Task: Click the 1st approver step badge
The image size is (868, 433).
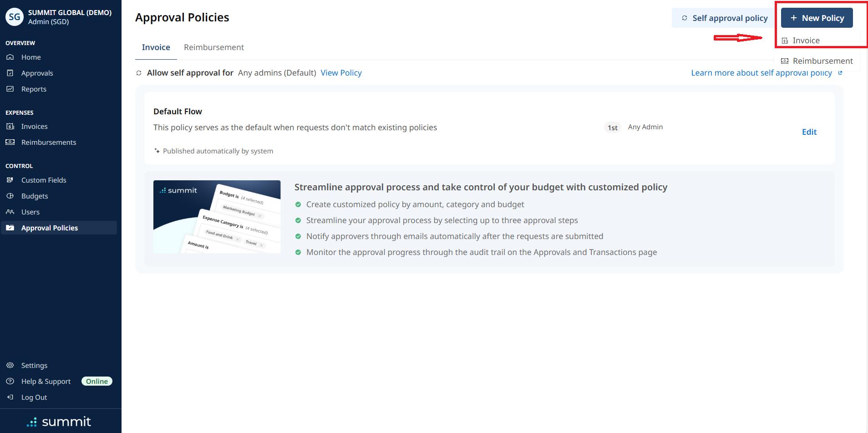Action: tap(613, 127)
